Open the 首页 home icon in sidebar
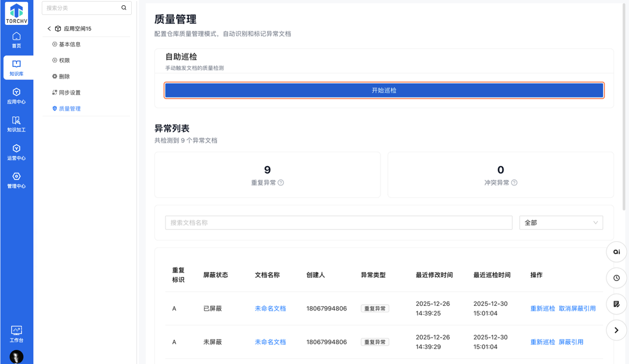629x364 pixels. (x=16, y=40)
